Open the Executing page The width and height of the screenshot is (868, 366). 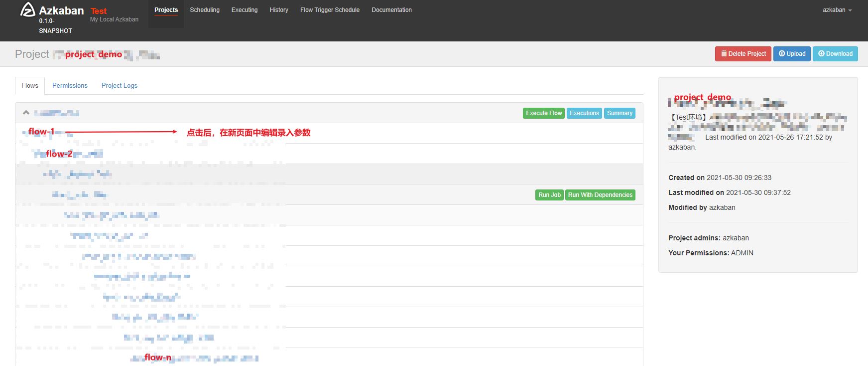(x=245, y=10)
